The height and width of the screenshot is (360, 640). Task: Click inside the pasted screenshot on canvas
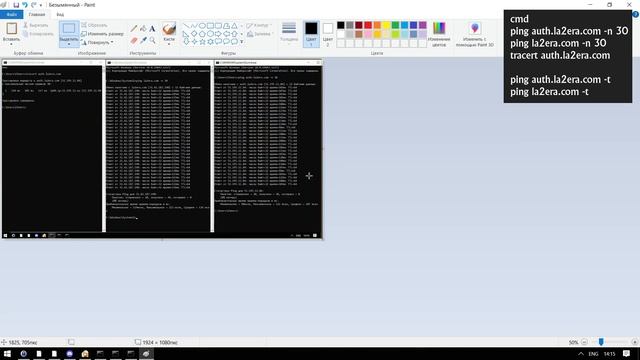click(x=162, y=149)
